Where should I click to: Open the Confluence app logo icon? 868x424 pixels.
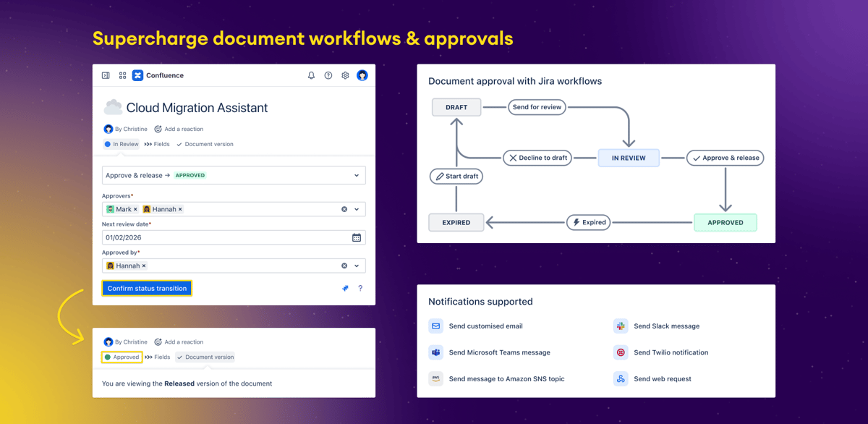pyautogui.click(x=138, y=75)
